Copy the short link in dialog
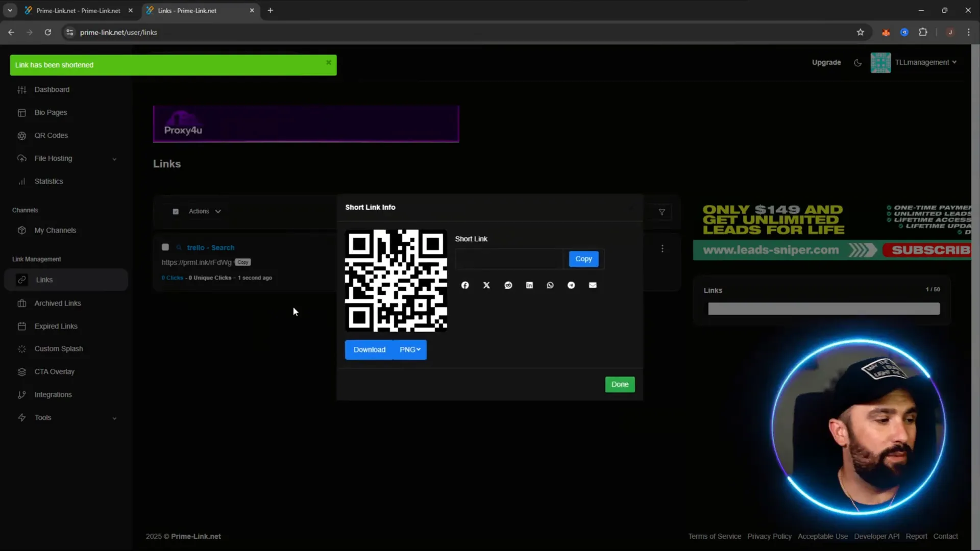The image size is (980, 551). click(x=583, y=259)
